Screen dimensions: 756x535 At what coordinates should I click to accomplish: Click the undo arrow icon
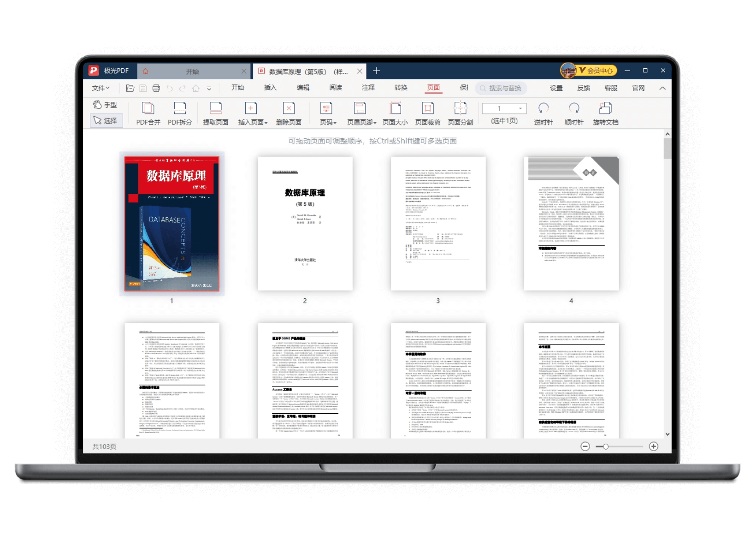coord(170,88)
